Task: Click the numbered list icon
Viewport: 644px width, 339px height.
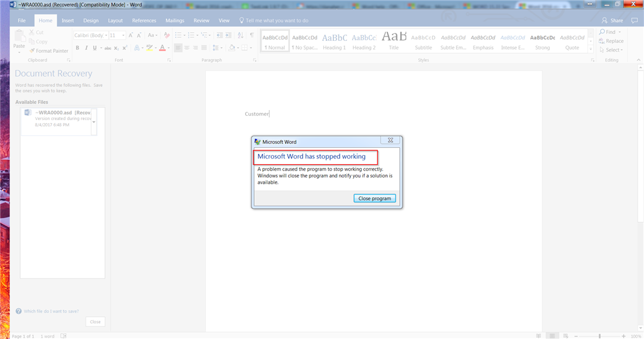Action: coord(191,35)
